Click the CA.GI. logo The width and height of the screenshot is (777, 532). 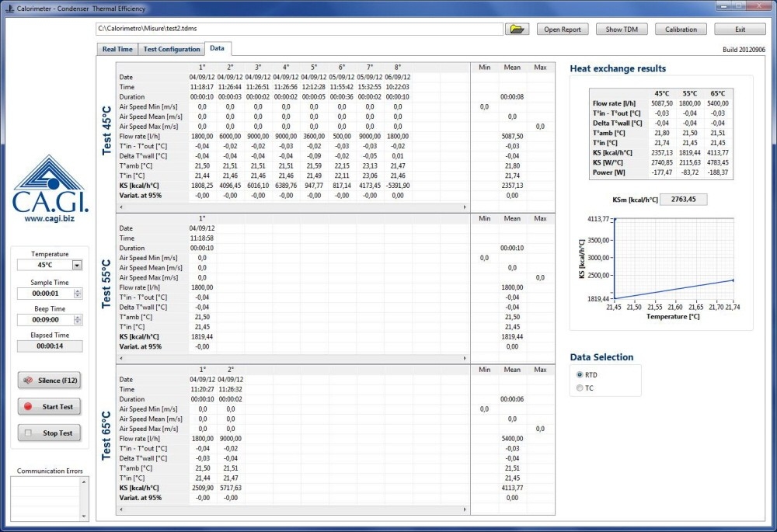(x=50, y=184)
